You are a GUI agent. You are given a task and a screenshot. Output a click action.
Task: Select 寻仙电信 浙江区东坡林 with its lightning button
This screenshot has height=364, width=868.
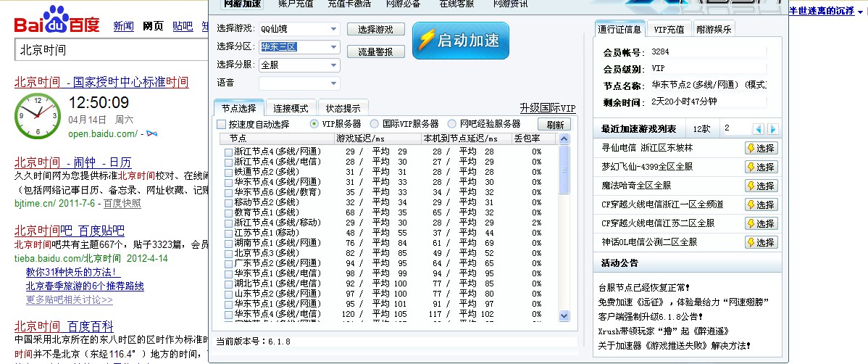pyautogui.click(x=761, y=148)
